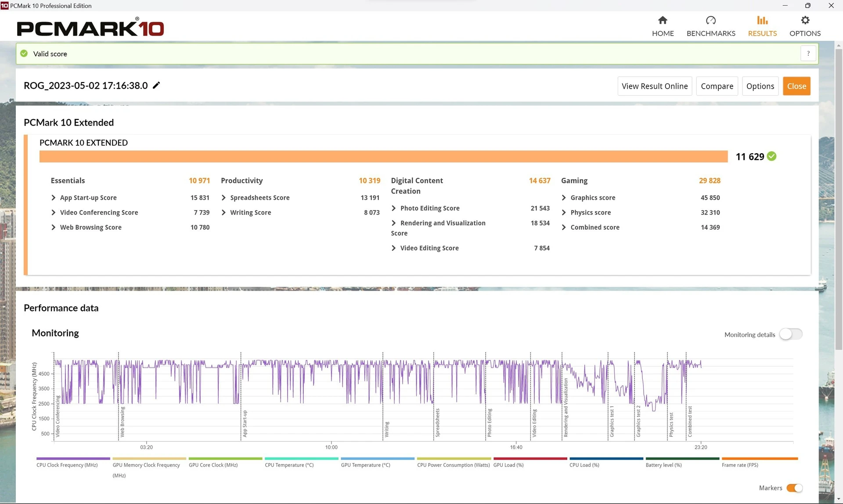Click the PCMark 10 logo
The image size is (843, 504).
pyautogui.click(x=90, y=27)
